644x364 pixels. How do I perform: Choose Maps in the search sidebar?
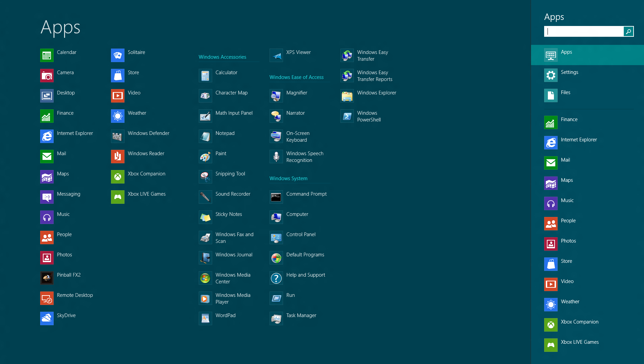point(587,183)
